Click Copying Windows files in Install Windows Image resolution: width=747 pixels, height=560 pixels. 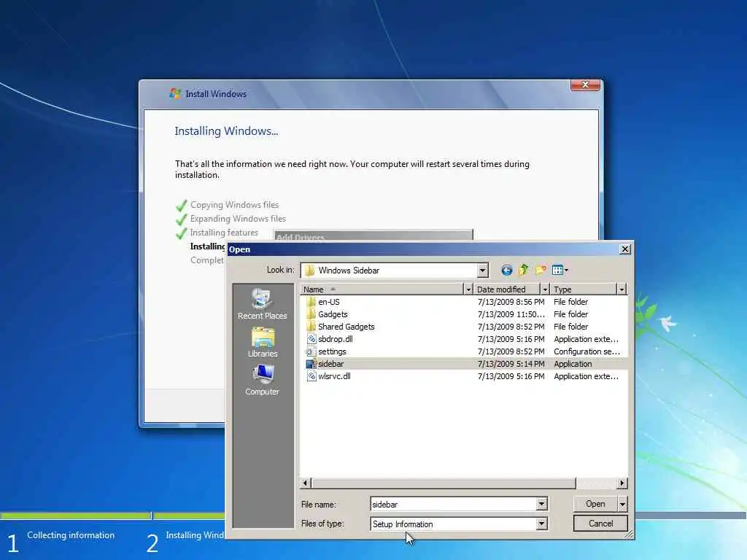(x=234, y=205)
